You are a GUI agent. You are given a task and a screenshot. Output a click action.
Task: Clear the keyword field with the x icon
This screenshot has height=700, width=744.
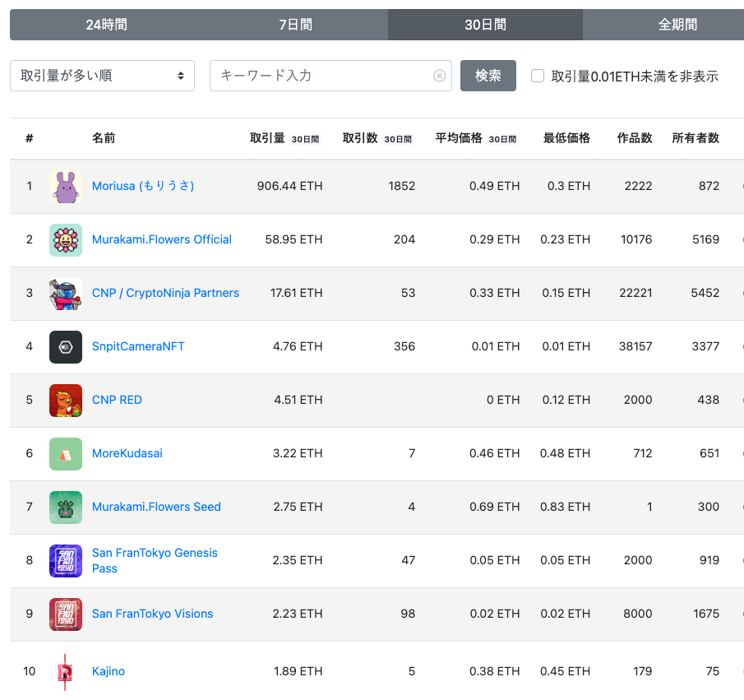point(439,76)
